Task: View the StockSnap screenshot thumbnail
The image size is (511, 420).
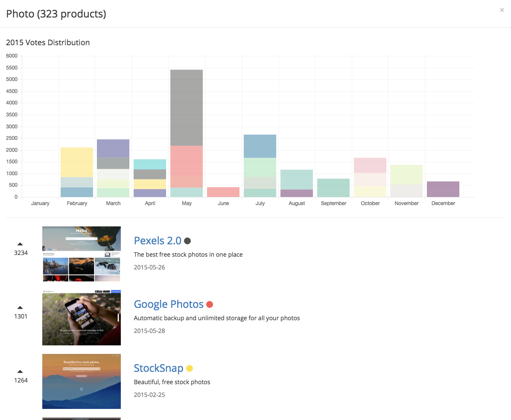Action: click(x=82, y=381)
